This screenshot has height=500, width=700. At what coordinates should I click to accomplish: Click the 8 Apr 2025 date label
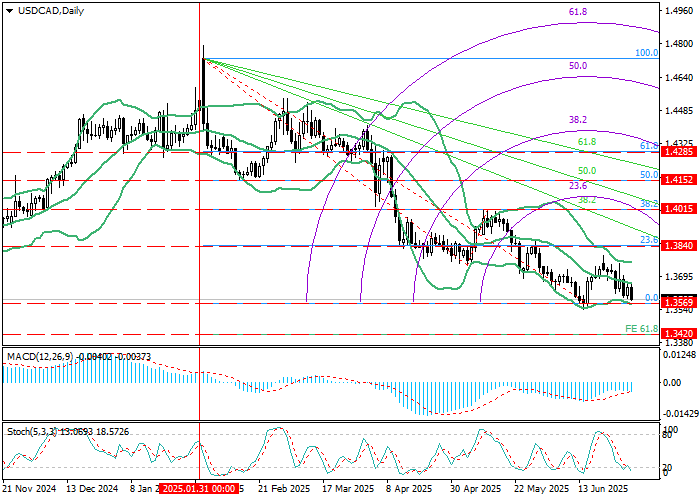tap(409, 489)
